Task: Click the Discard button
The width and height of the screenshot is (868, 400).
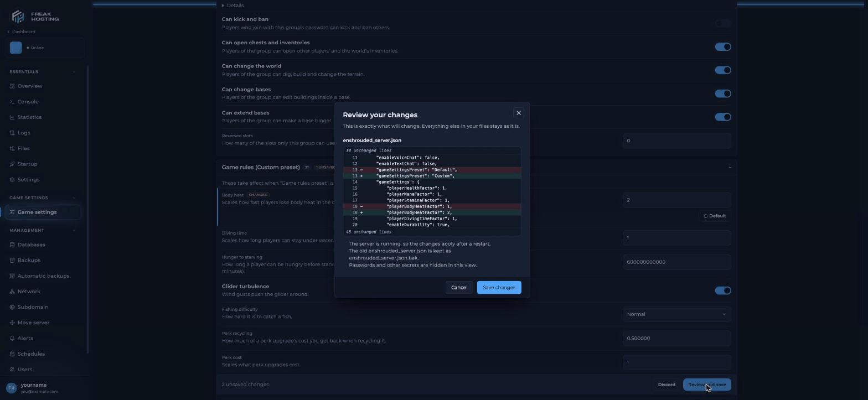Action: point(666,385)
